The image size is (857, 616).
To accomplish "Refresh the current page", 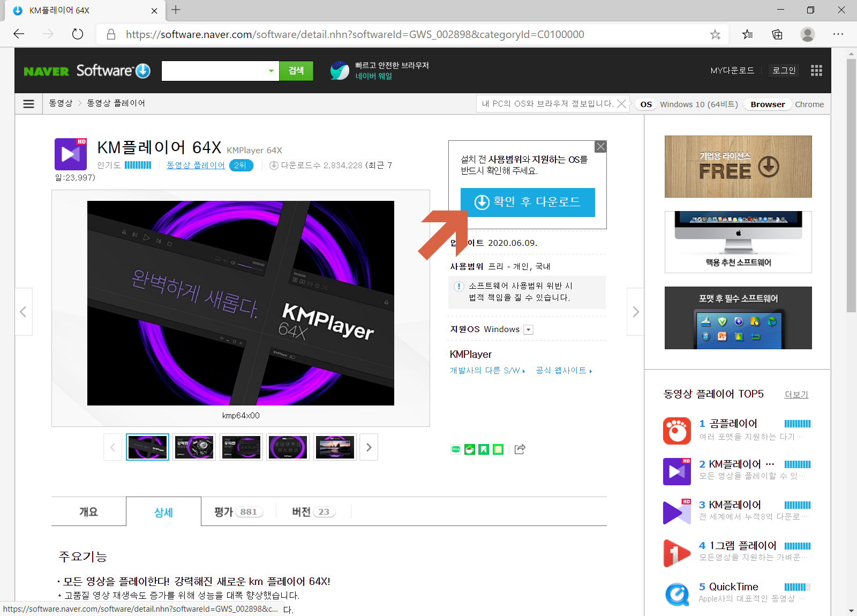I will pos(78,34).
